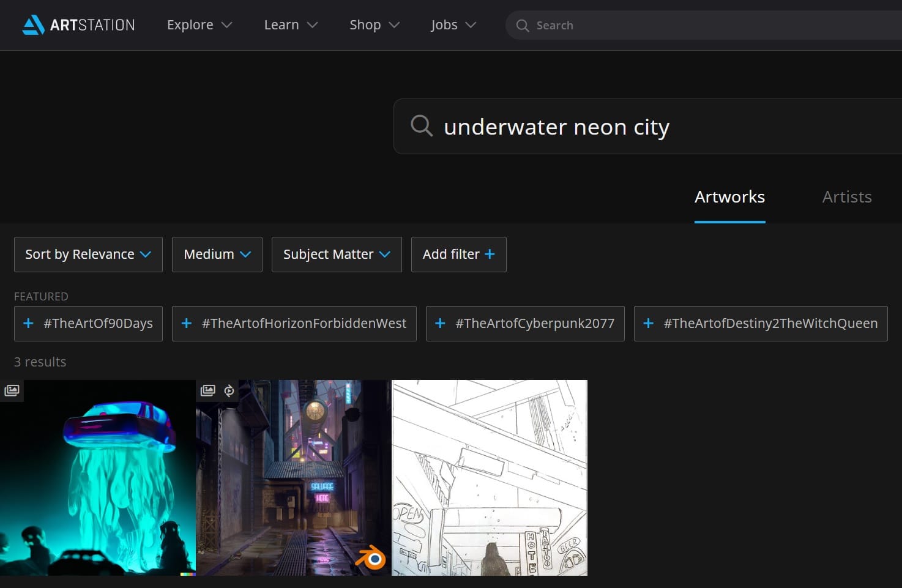Enable the #TheArtofHorizonForbiddenWest tag
Screen dimensions: 902x588
[x=294, y=323]
